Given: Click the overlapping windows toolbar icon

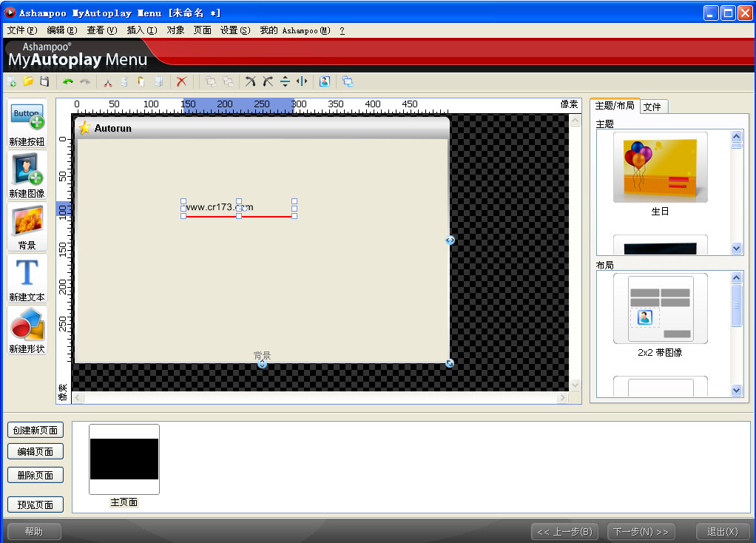Looking at the screenshot, I should [x=348, y=81].
